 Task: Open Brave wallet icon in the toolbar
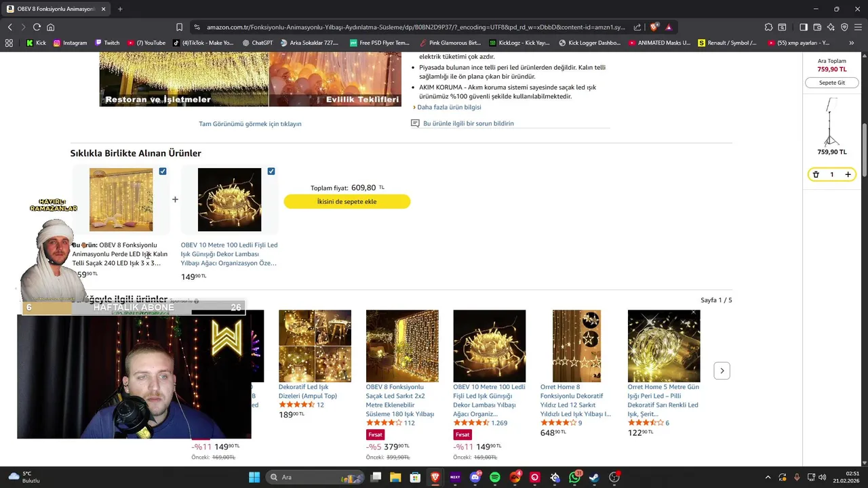click(817, 27)
